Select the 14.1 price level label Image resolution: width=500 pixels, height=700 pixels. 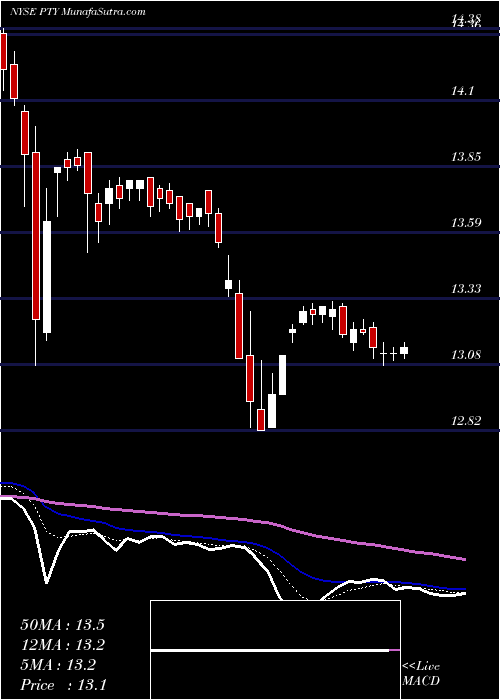(x=462, y=91)
